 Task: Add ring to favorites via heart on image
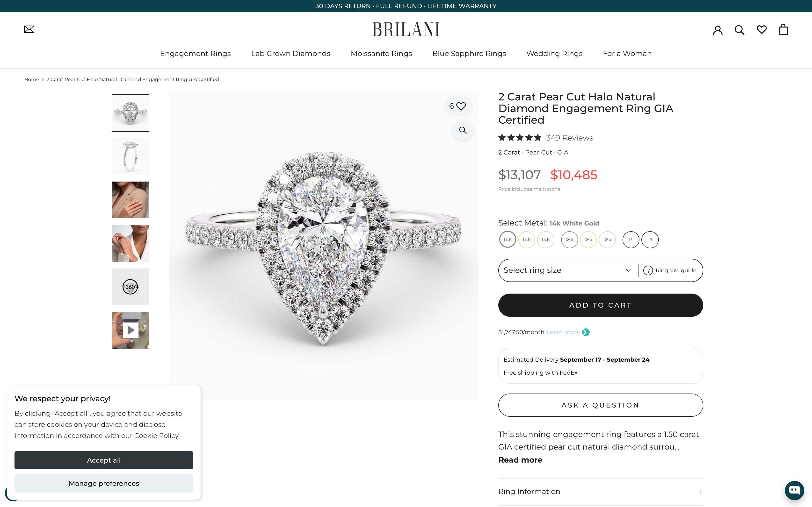point(461,106)
